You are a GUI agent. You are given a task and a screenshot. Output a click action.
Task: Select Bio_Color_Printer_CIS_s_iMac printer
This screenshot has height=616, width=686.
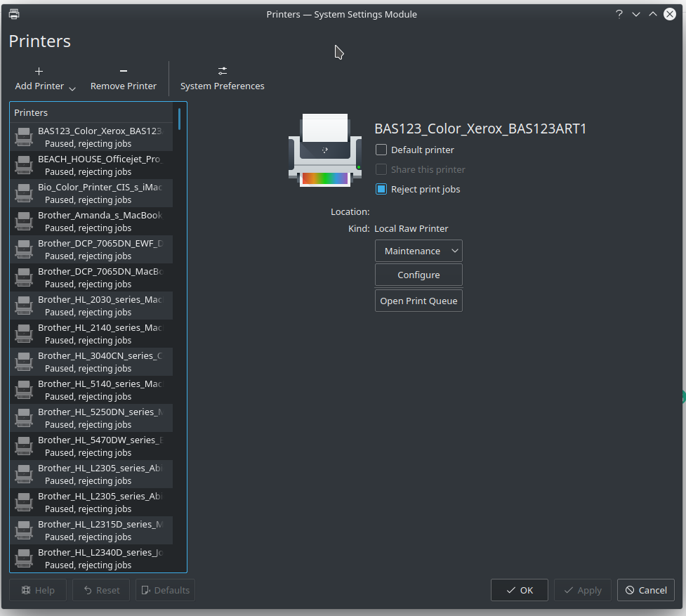coord(91,193)
